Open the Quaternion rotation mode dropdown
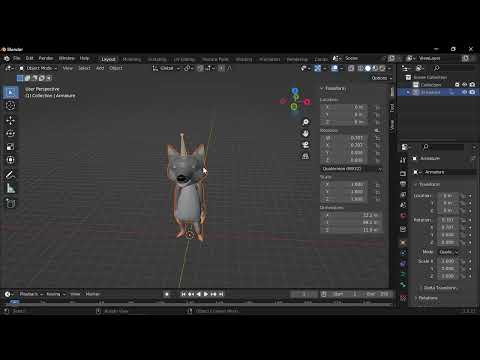Screen dimensions: 480x360 pyautogui.click(x=352, y=169)
